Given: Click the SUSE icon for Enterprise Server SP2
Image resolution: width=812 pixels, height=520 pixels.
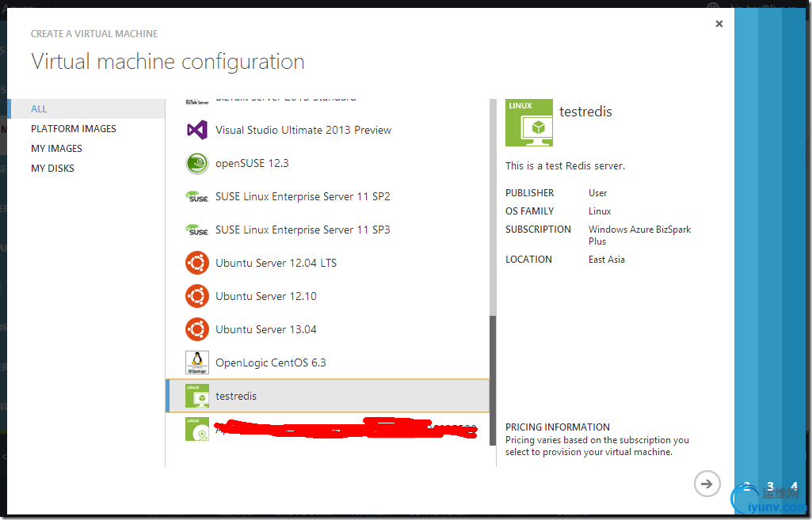Looking at the screenshot, I should tap(197, 196).
